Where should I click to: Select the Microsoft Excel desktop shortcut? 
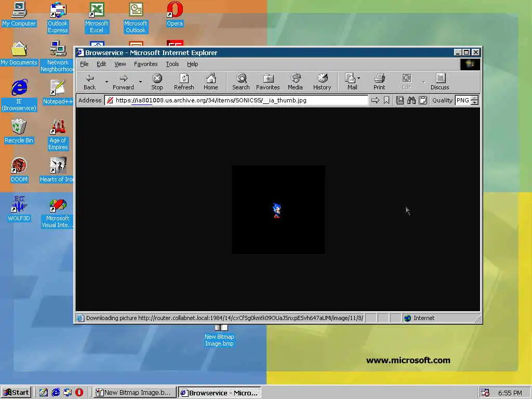[97, 18]
